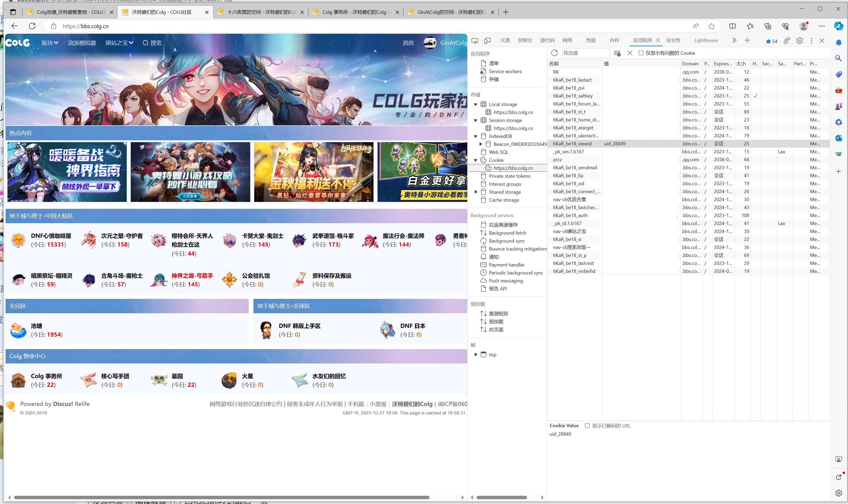The image size is (848, 504).
Task: Close the DevTools panel
Action: click(822, 41)
